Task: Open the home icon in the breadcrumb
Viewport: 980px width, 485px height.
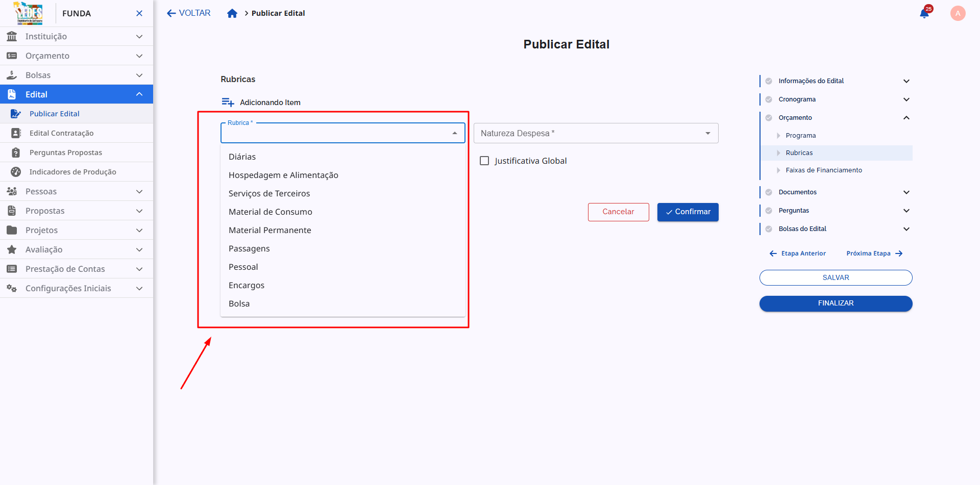Action: click(x=233, y=13)
